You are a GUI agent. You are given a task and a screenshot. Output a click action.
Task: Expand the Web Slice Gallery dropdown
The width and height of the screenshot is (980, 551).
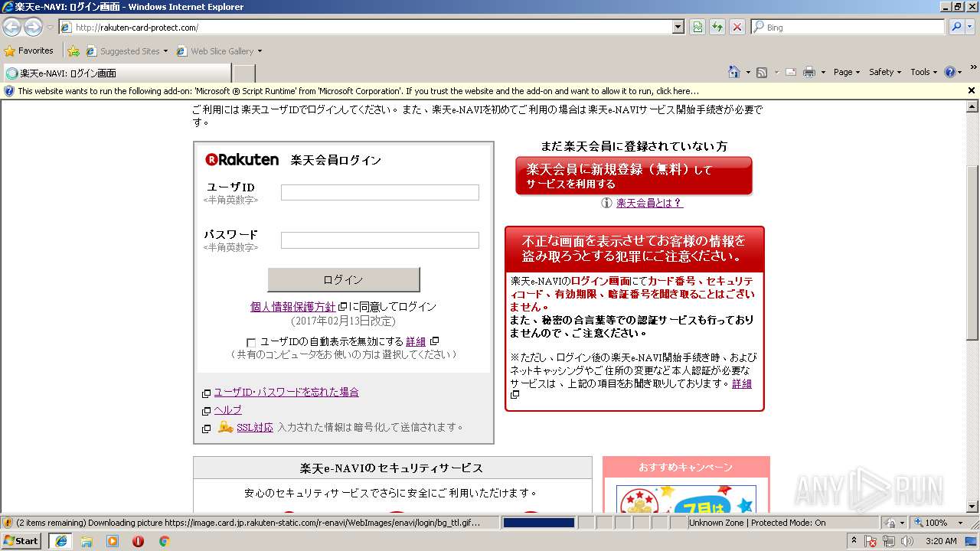click(x=260, y=51)
